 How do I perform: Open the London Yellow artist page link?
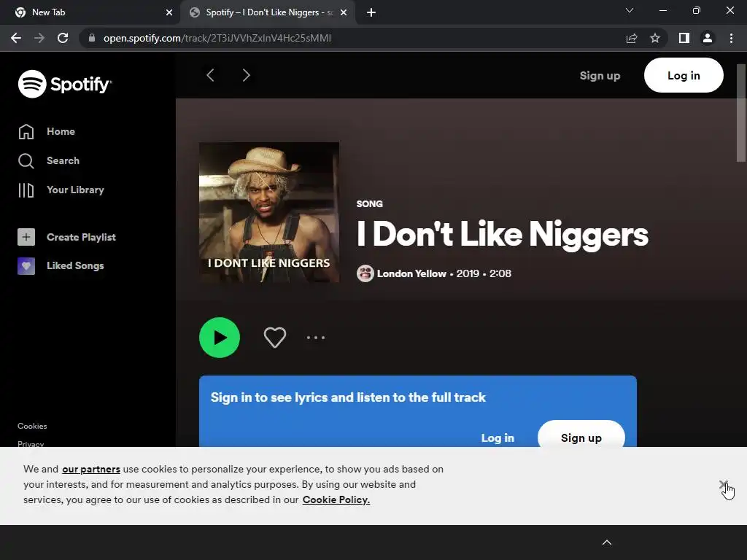click(x=411, y=273)
